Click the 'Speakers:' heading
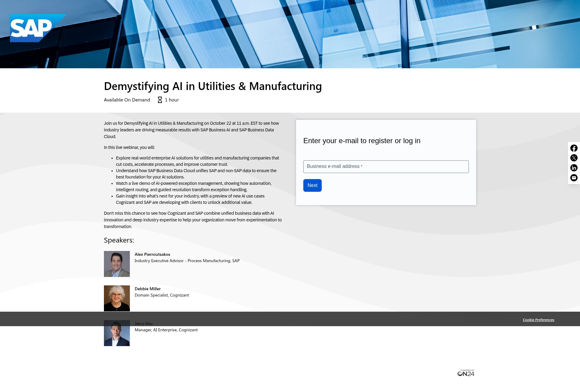 tap(119, 240)
